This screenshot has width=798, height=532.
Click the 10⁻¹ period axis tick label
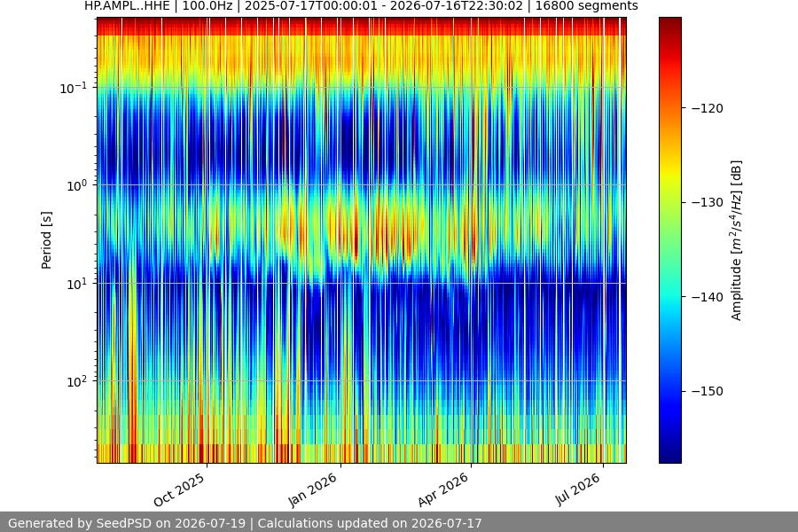(x=73, y=88)
